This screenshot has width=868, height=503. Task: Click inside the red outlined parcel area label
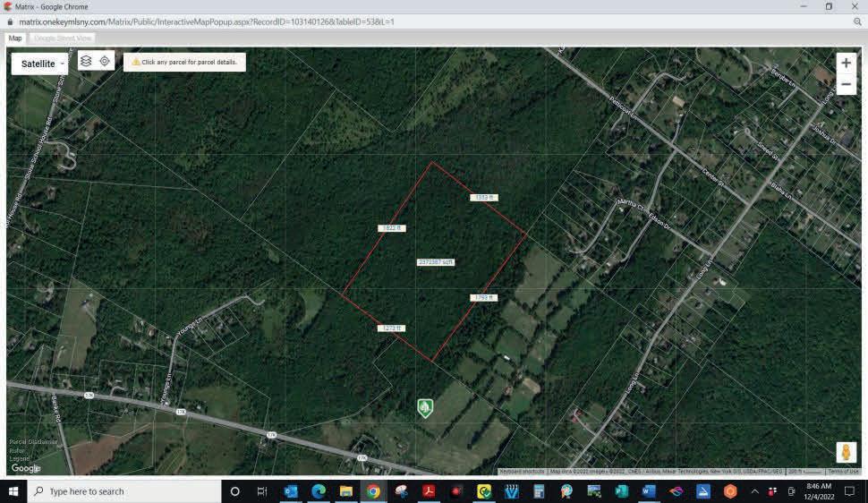pyautogui.click(x=436, y=262)
